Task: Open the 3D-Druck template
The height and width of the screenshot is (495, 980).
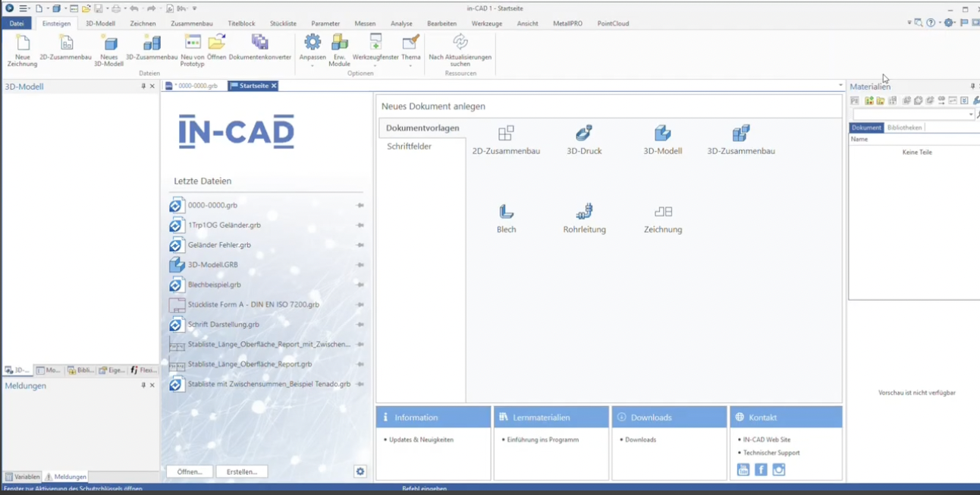Action: [x=584, y=140]
